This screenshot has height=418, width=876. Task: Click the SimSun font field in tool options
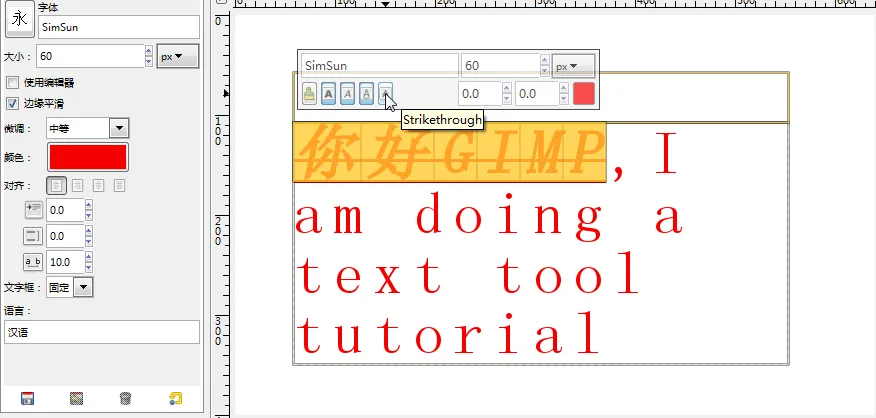click(118, 27)
